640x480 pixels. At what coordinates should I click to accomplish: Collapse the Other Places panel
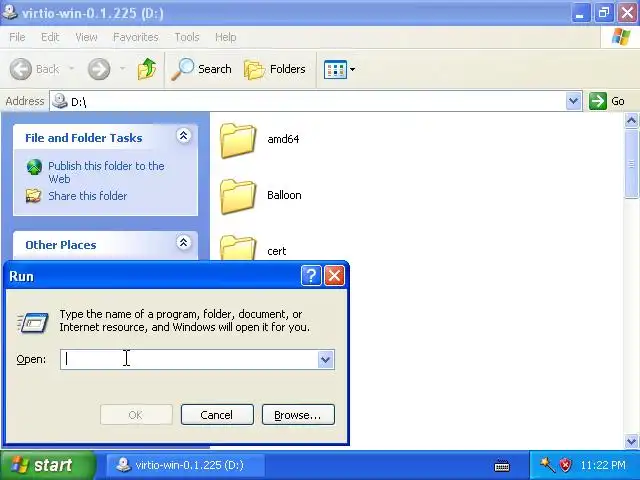pos(184,242)
